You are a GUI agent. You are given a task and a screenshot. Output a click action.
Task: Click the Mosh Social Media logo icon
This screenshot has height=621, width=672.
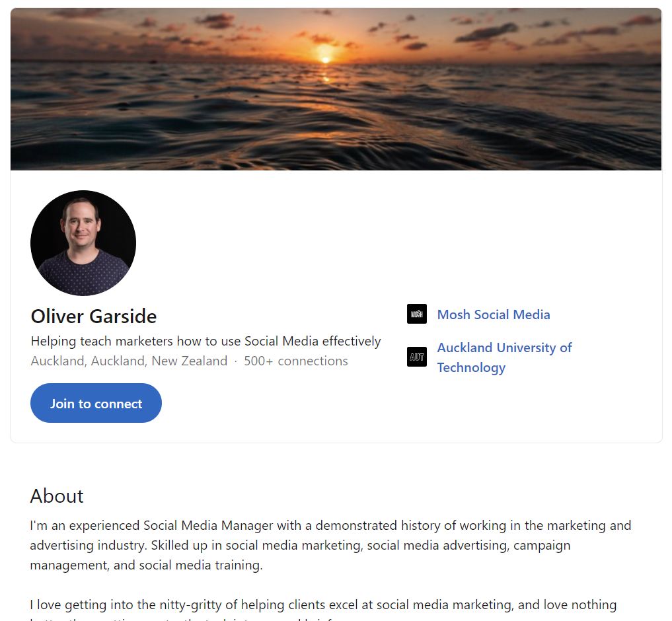(416, 314)
